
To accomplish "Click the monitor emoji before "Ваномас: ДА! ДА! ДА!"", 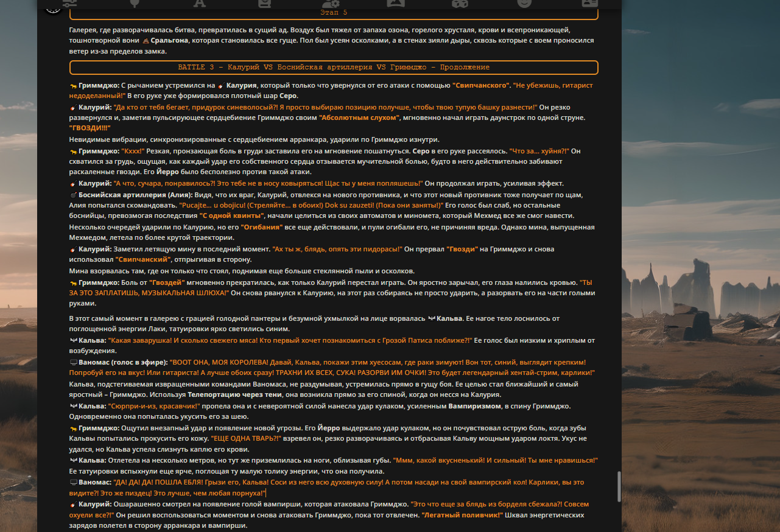I will tap(73, 482).
